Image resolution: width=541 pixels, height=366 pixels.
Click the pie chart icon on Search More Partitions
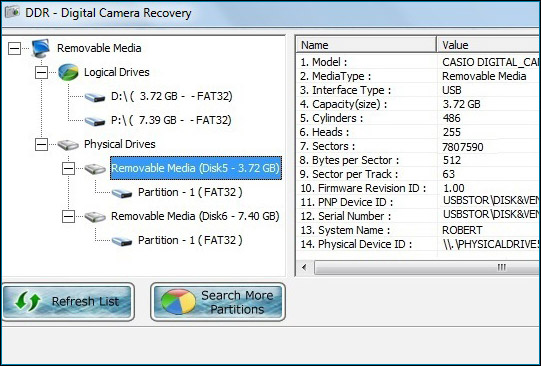click(178, 302)
